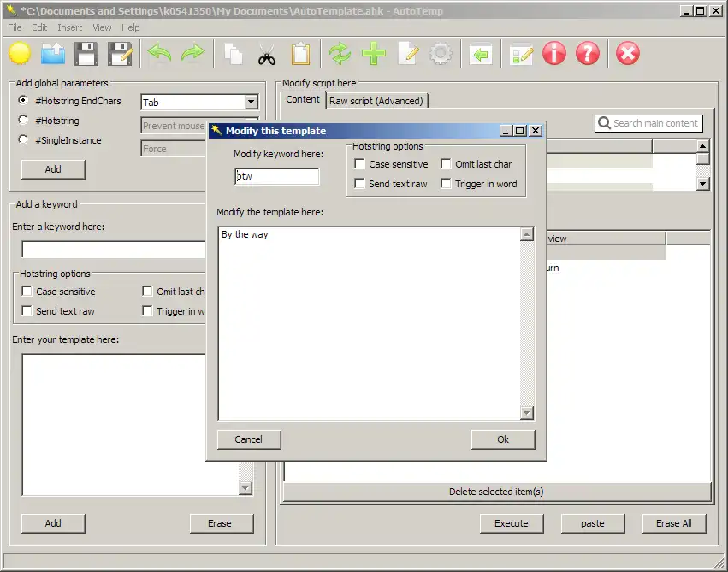Minimize the Modify this template dialog
728x572 pixels.
point(506,131)
